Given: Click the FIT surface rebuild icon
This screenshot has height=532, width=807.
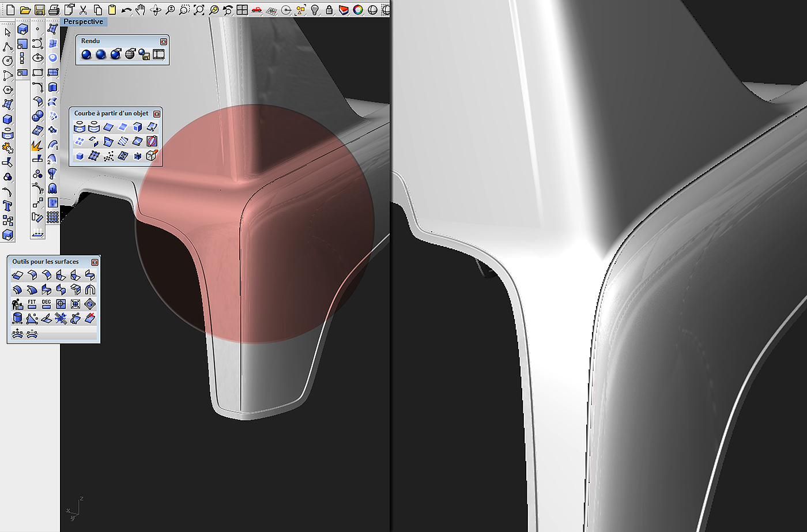Looking at the screenshot, I should click(x=32, y=304).
